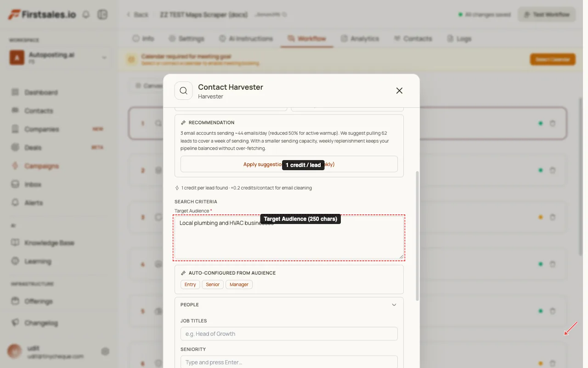Click the Firstsales.io logo
Viewport: 588px width, 368px height.
[x=42, y=15]
